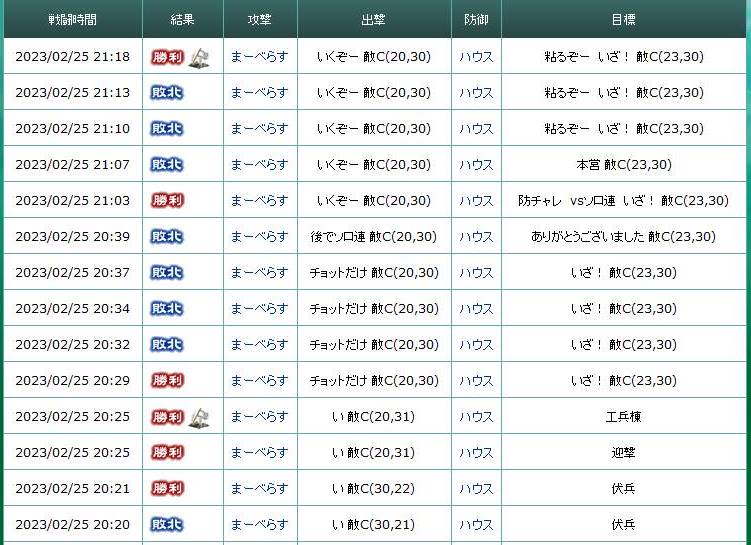Image resolution: width=751 pixels, height=545 pixels.
Task: Select the timestamp 2023/02/25 20:21
Action: point(73,489)
